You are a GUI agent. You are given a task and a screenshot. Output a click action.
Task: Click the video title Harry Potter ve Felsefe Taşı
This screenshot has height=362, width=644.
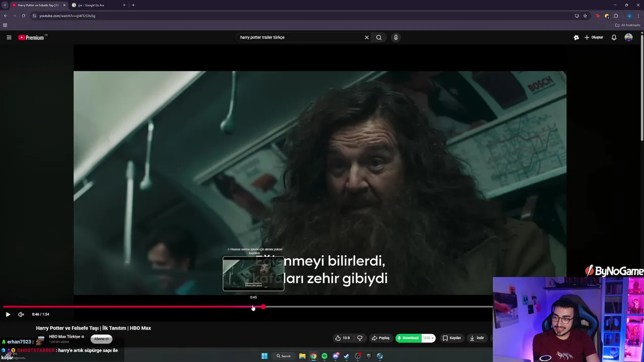(94, 328)
